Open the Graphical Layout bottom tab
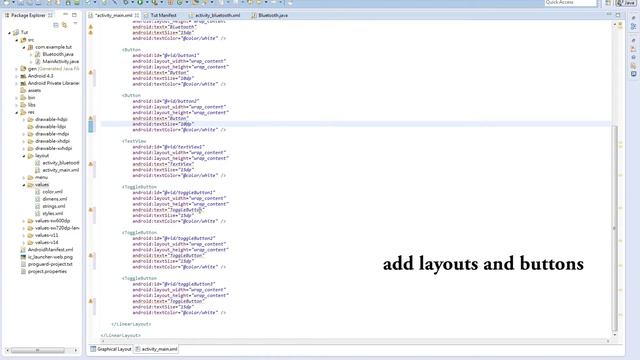The height and width of the screenshot is (360, 640). pyautogui.click(x=111, y=349)
